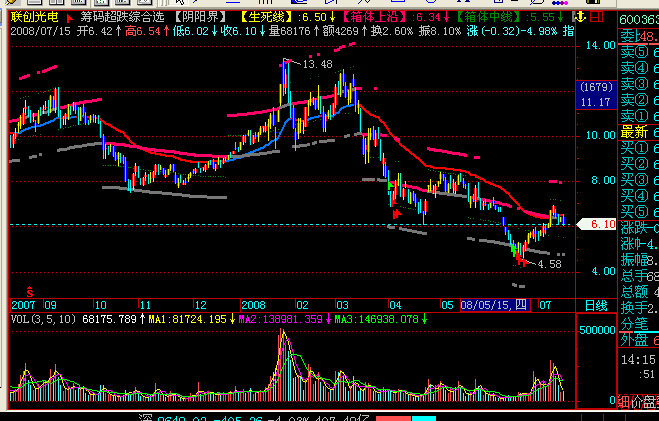Click the stock code 600363

pyautogui.click(x=639, y=20)
